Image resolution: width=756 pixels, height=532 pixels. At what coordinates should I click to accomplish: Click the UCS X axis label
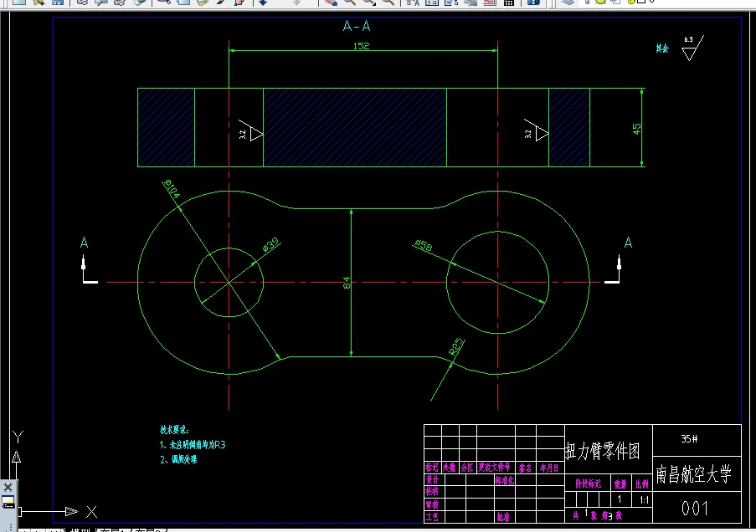tap(91, 512)
